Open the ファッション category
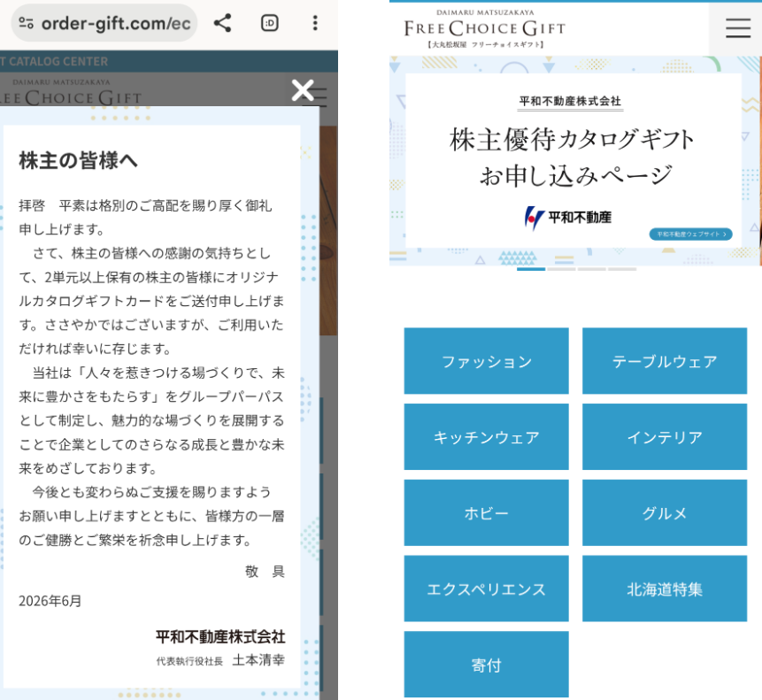Screen dimensions: 762x700 click(487, 361)
